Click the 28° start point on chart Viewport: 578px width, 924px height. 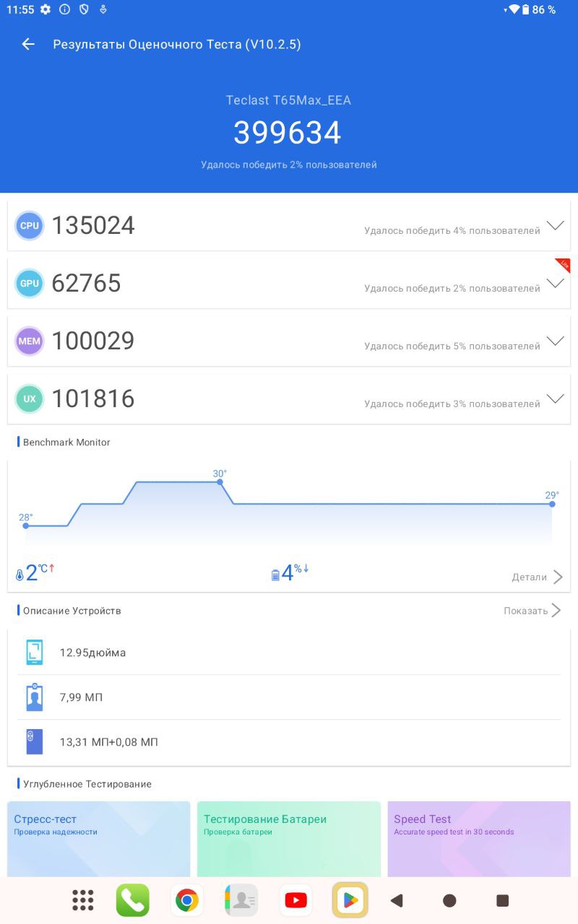[26, 526]
